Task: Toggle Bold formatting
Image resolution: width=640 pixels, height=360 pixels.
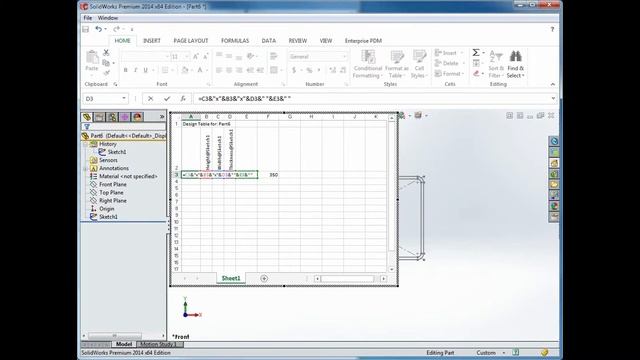Action: click(x=125, y=70)
